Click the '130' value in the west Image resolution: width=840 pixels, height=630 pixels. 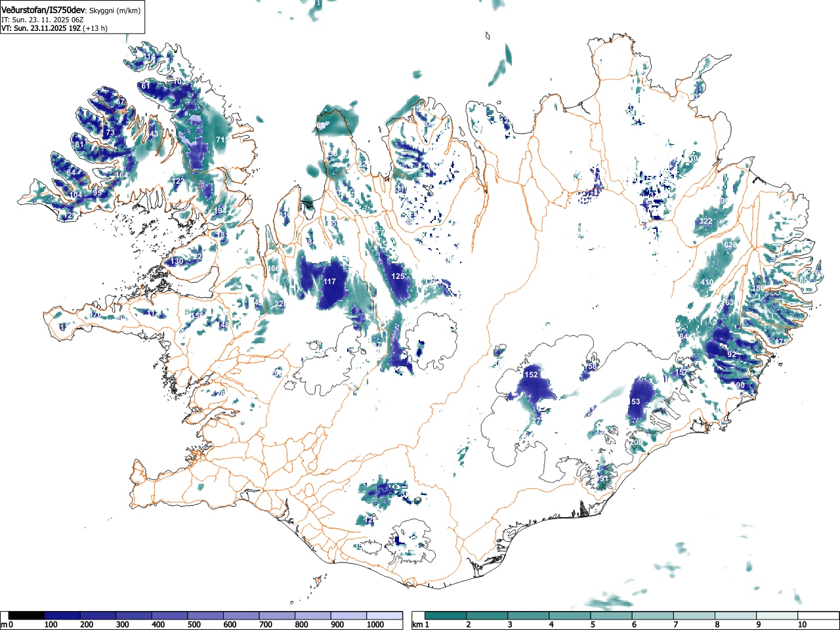pyautogui.click(x=177, y=261)
